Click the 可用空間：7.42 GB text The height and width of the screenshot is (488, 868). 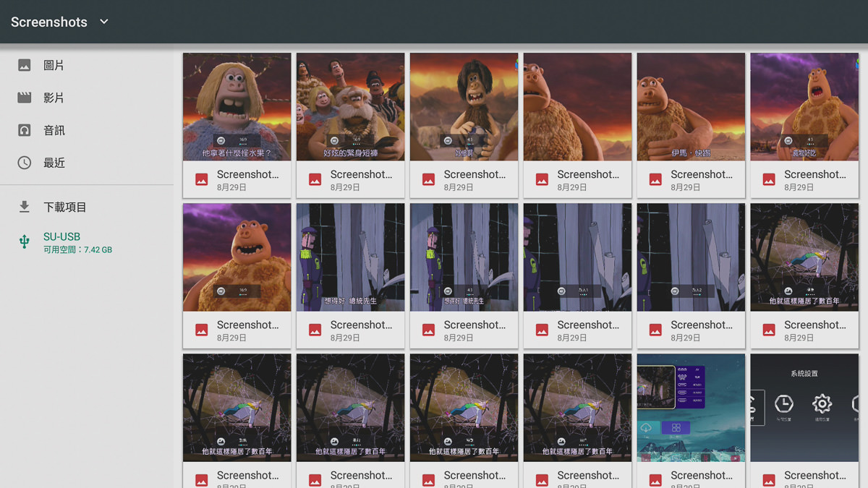coord(77,250)
